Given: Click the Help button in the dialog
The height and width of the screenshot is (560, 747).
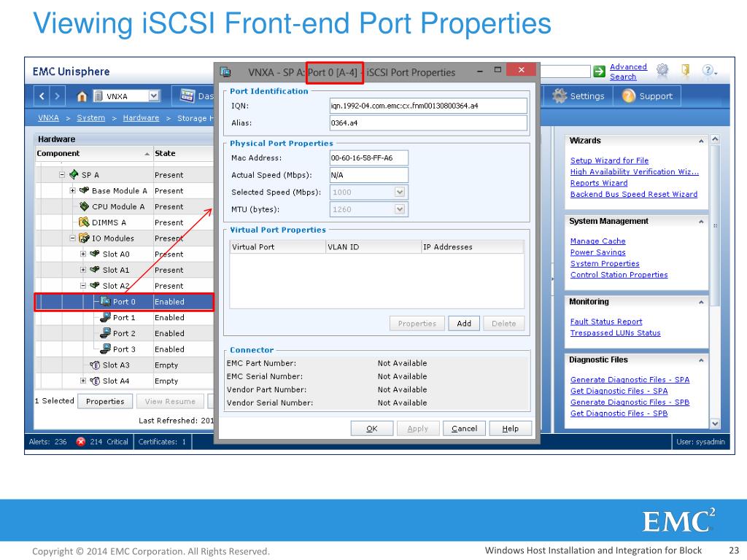Looking at the screenshot, I should pyautogui.click(x=510, y=429).
